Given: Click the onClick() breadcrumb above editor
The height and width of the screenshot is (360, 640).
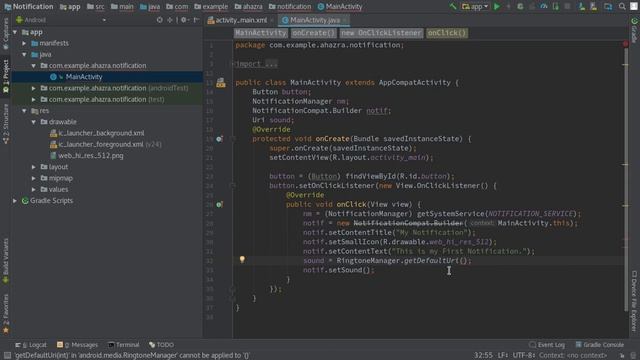Looking at the screenshot, I should 447,33.
